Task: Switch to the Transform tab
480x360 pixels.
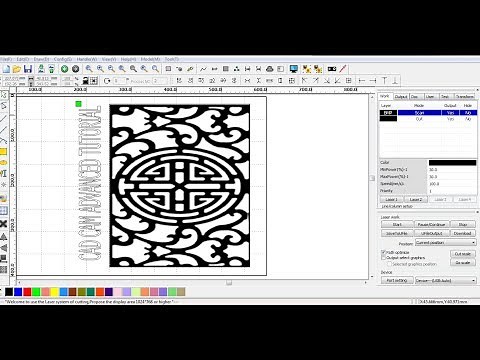Action: [464, 96]
